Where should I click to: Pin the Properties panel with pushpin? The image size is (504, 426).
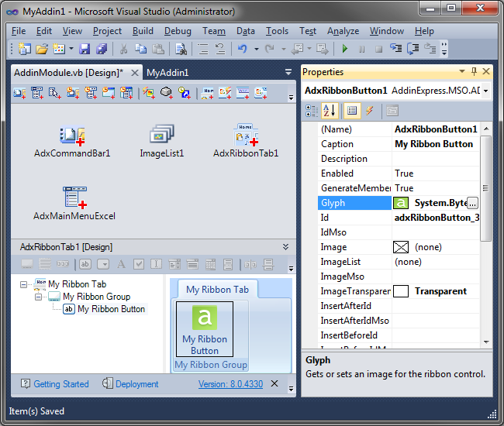[474, 71]
